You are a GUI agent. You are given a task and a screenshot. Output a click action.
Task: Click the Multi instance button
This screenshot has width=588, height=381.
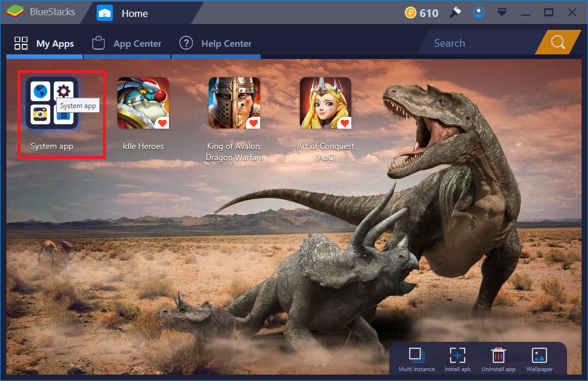417,359
